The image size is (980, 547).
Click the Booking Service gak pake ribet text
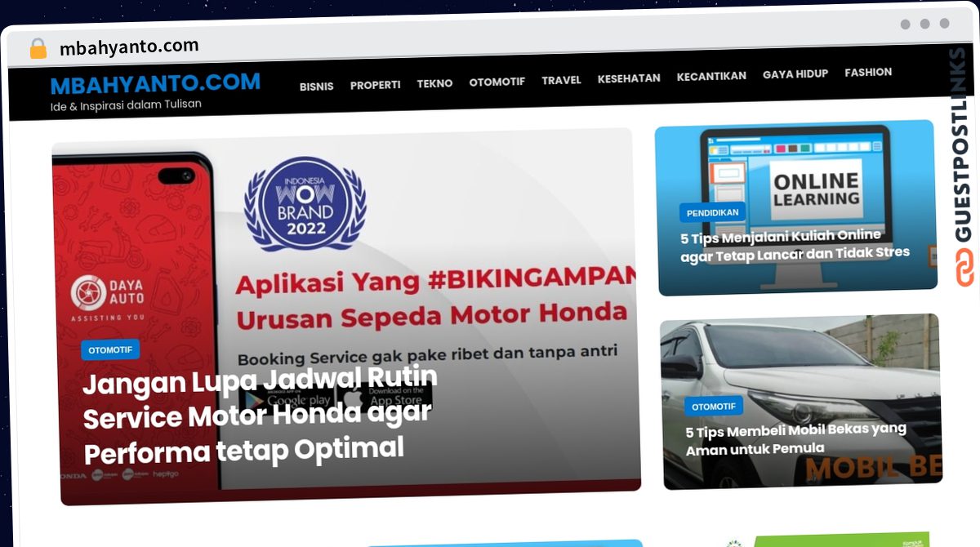(427, 355)
